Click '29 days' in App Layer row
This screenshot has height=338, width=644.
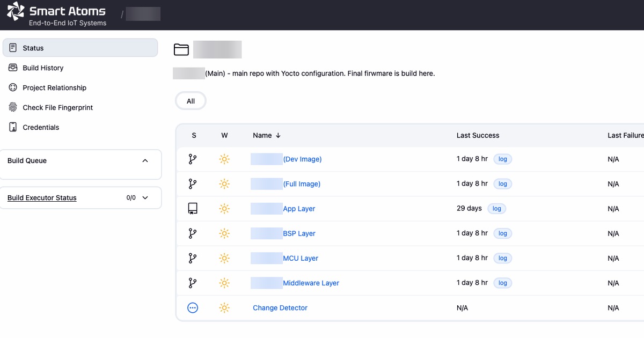469,208
